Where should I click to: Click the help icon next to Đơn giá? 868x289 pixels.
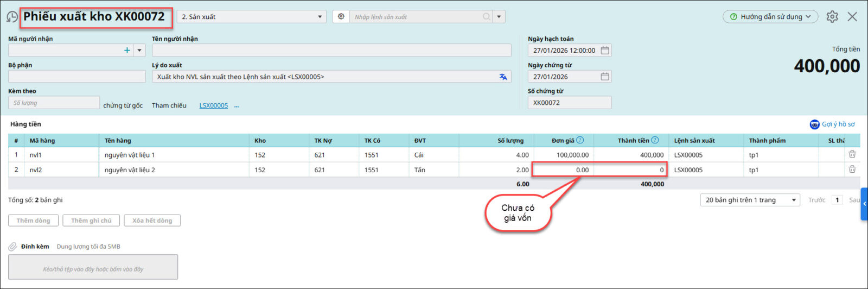[x=580, y=140]
